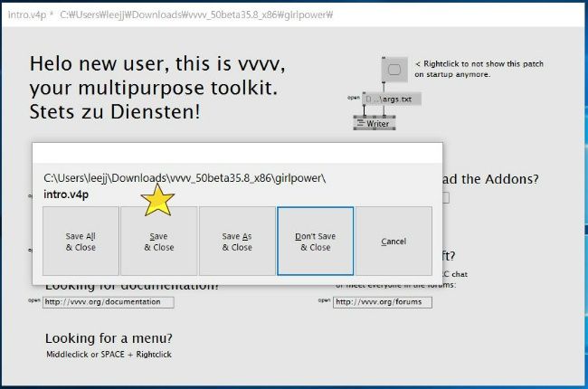The width and height of the screenshot is (588, 389).
Task: Click the 'Looking for a menu?' heading
Action: point(109,338)
